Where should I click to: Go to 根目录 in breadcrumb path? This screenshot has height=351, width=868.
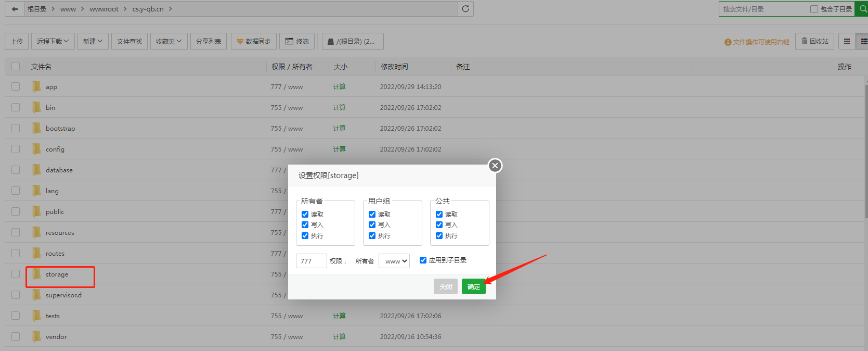pyautogui.click(x=37, y=9)
